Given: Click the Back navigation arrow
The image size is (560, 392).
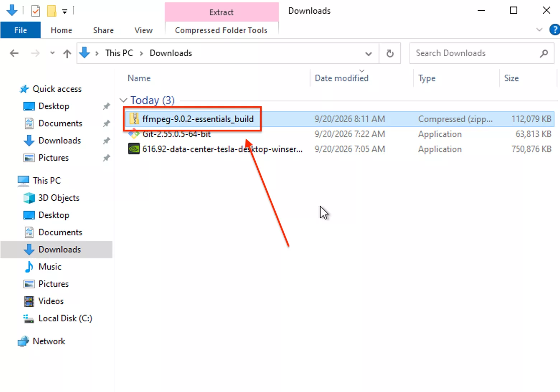Looking at the screenshot, I should (14, 53).
